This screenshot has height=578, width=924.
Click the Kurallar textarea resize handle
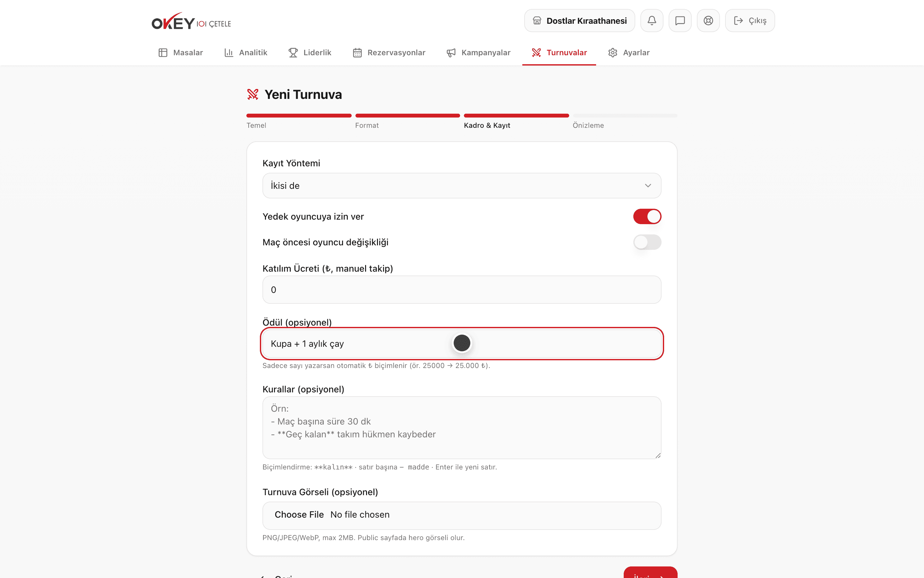click(658, 455)
